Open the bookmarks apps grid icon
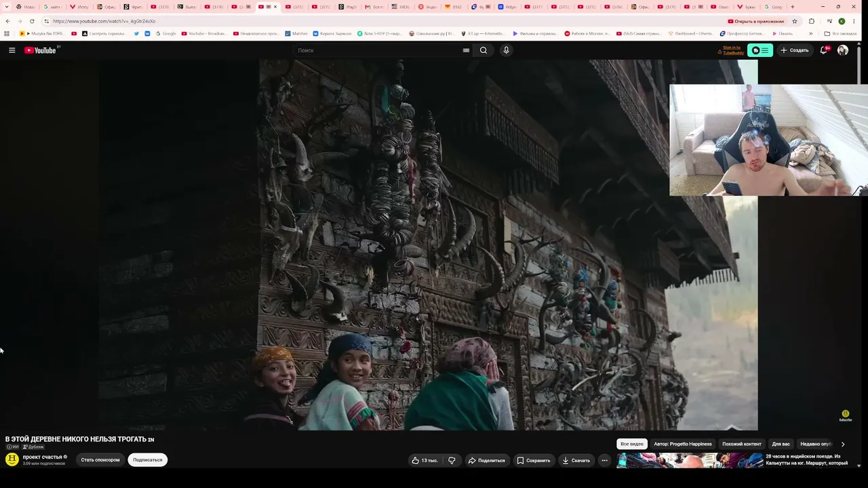Viewport: 868px width, 488px height. pyautogui.click(x=7, y=33)
